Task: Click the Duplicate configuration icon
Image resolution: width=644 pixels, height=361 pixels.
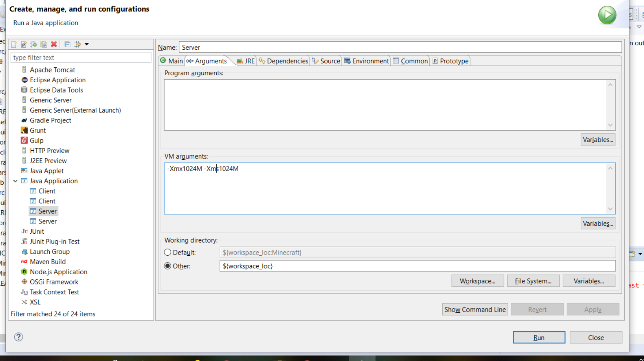Action: [44, 44]
